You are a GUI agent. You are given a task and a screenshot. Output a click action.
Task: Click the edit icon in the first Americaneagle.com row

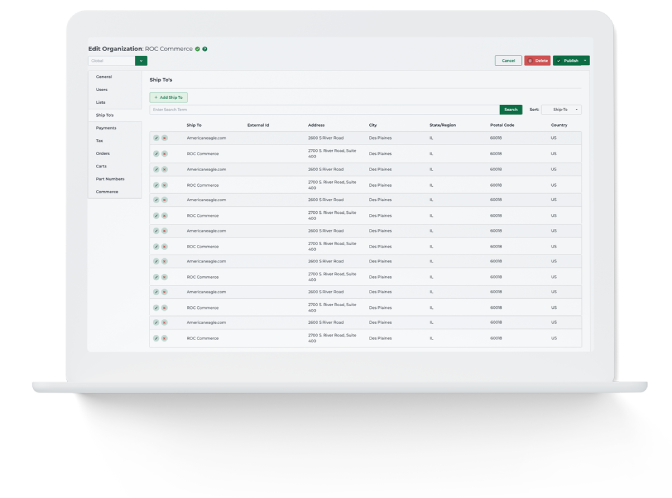click(156, 138)
